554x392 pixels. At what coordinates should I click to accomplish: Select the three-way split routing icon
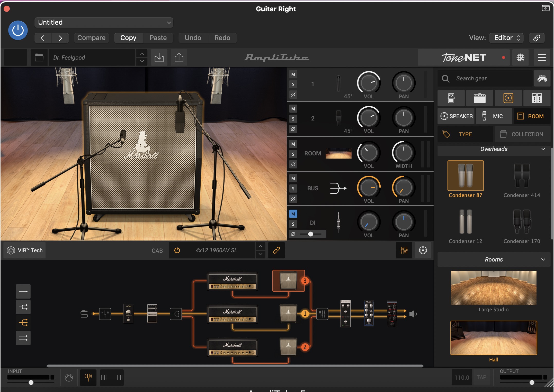click(23, 322)
